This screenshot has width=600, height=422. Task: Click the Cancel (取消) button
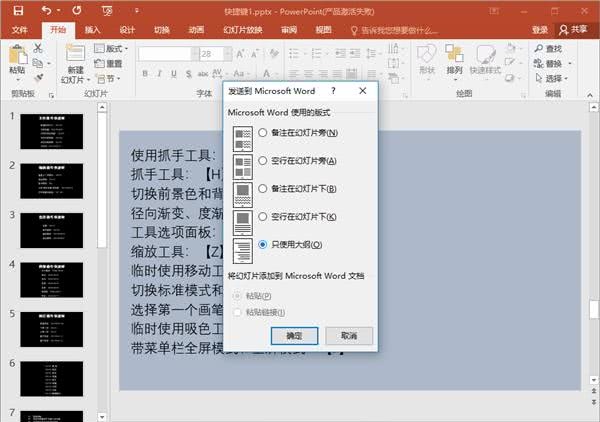[349, 336]
